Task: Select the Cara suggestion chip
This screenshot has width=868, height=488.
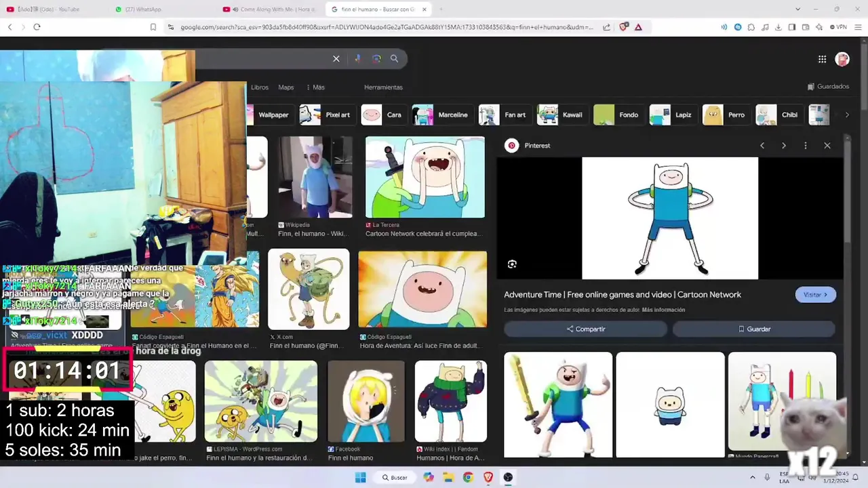Action: tap(383, 115)
